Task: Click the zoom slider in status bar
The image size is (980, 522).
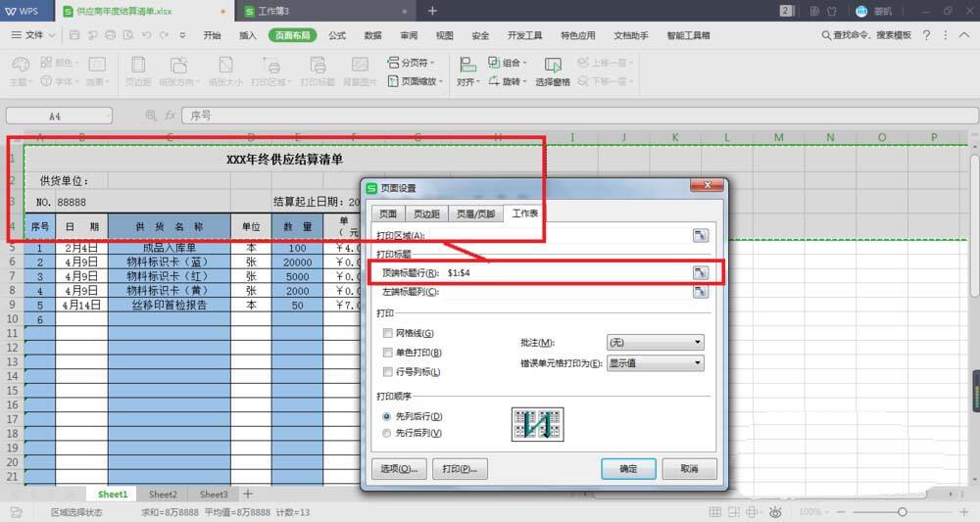Action: pyautogui.click(x=902, y=512)
